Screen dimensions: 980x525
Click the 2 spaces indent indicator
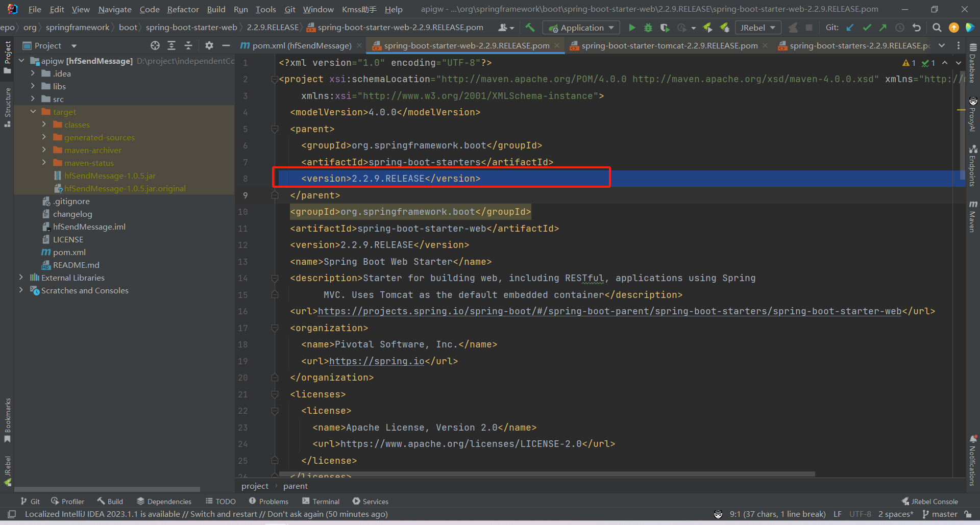tap(896, 514)
